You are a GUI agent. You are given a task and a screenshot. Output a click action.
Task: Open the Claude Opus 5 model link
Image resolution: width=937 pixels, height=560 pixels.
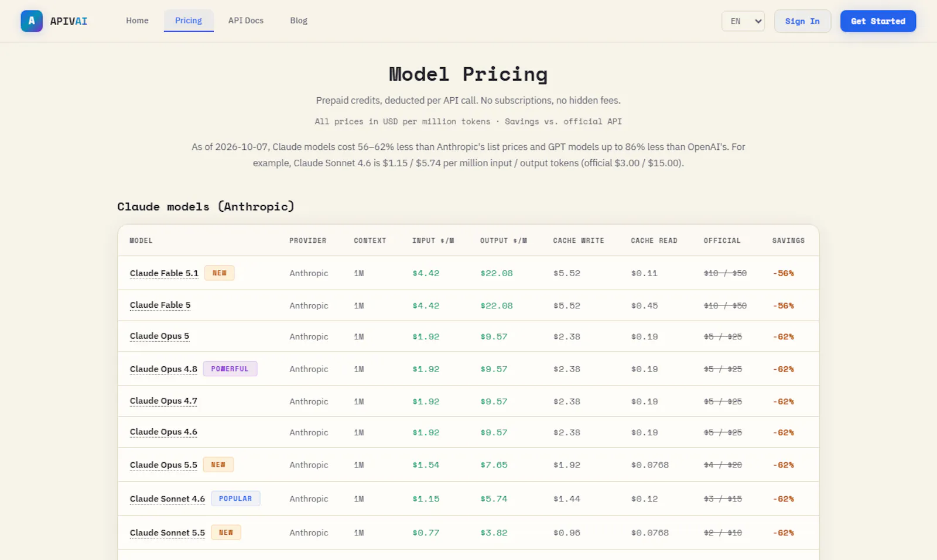pos(159,336)
